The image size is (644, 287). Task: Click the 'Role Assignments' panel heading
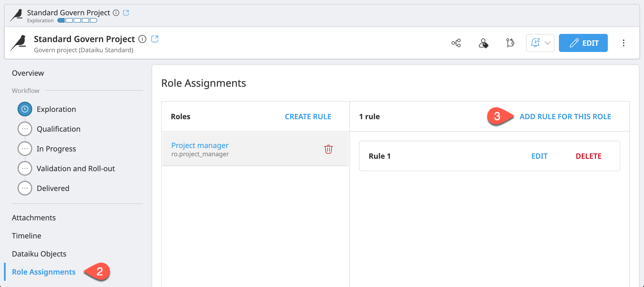click(204, 83)
